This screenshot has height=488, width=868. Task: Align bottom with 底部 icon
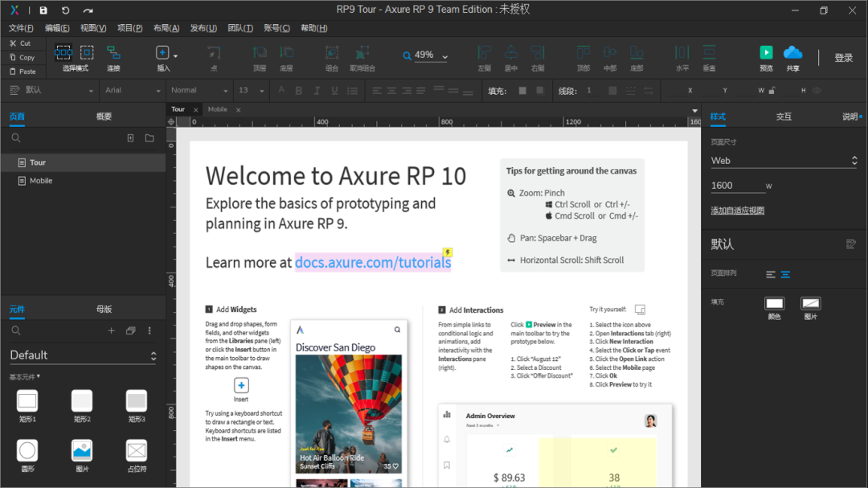pos(637,52)
